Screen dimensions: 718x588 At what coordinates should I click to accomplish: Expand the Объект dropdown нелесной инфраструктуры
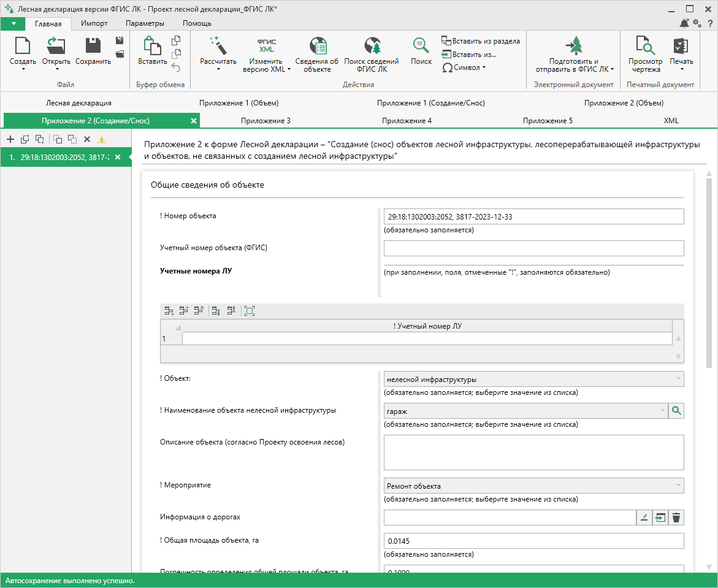pyautogui.click(x=533, y=379)
